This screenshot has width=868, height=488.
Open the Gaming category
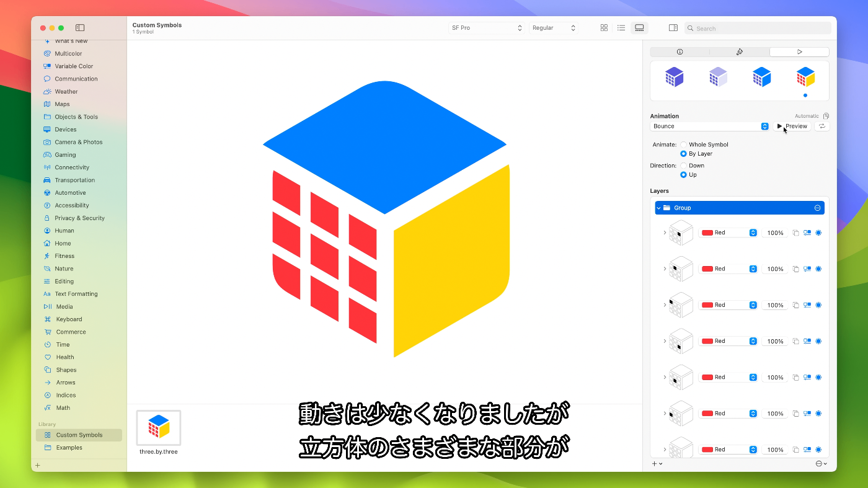click(65, 155)
